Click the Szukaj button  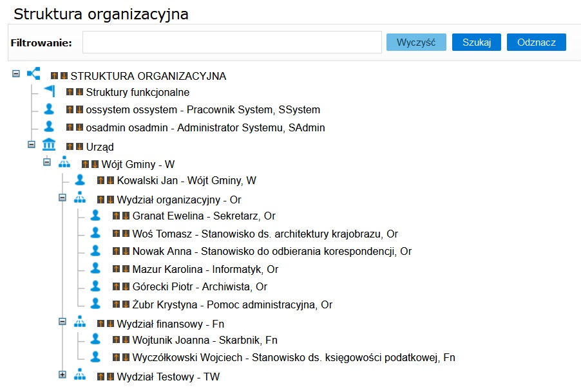pos(477,42)
